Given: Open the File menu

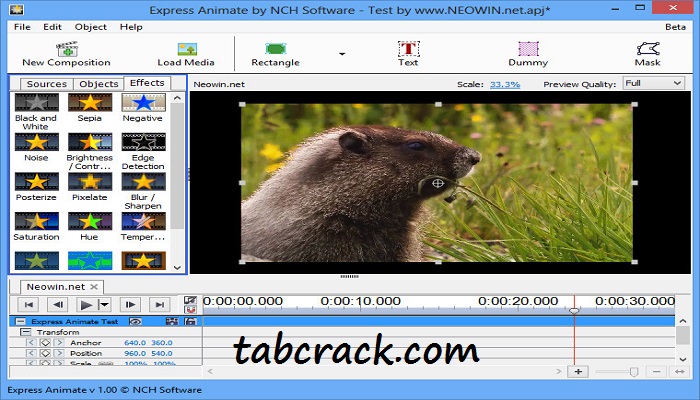Looking at the screenshot, I should pos(22,27).
